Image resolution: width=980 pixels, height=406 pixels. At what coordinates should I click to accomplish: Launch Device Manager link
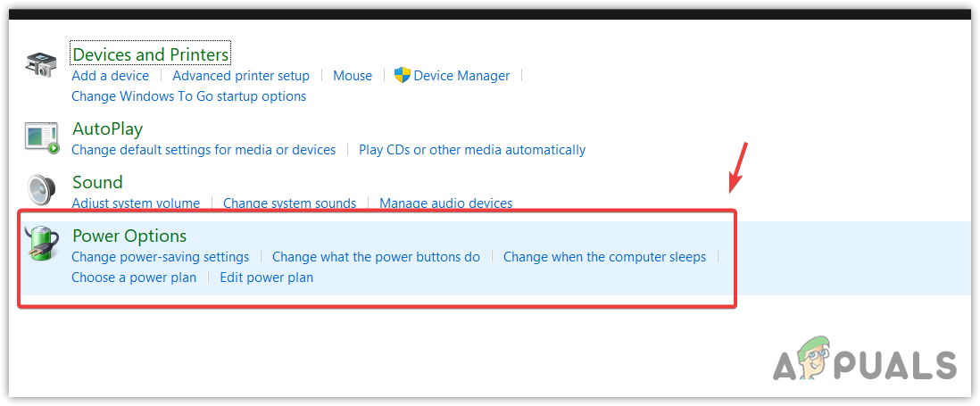[461, 76]
